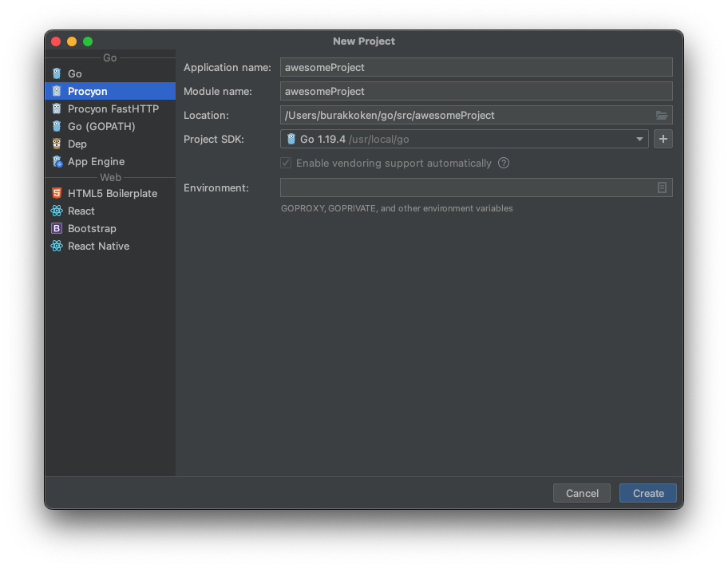
Task: Click the Create button
Action: coord(648,493)
